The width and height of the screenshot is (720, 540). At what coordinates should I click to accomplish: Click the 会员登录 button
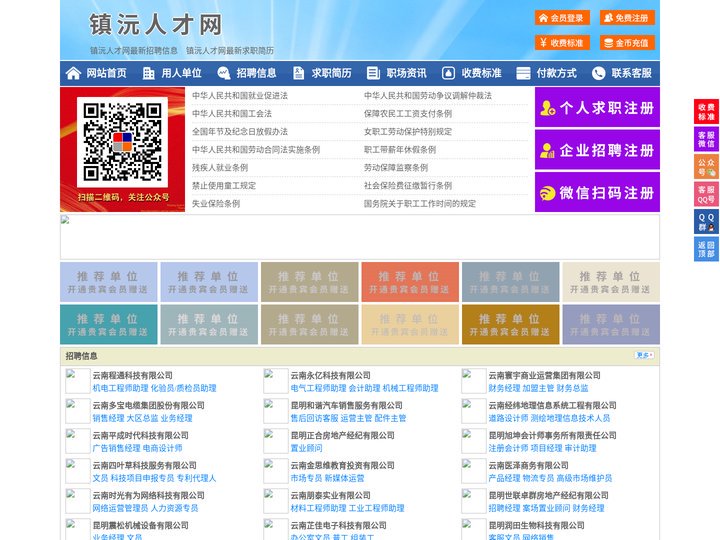point(562,18)
